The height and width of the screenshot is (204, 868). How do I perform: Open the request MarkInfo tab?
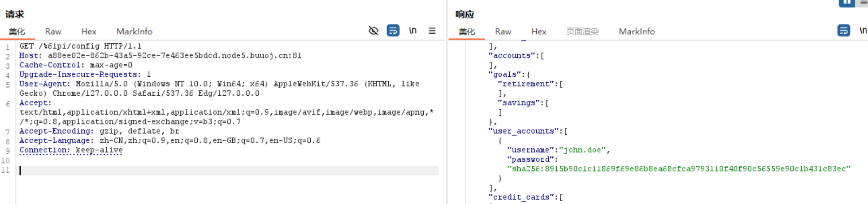pos(134,31)
